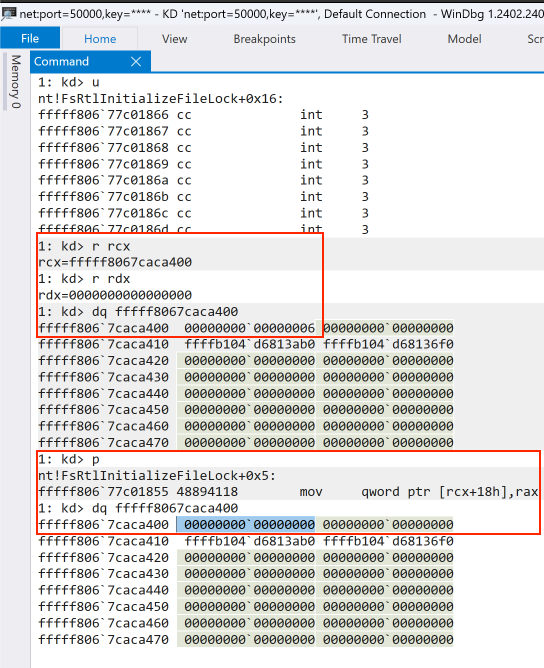Click the 'r rcx' command line
Viewport: 544px width, 668px height.
(84, 246)
